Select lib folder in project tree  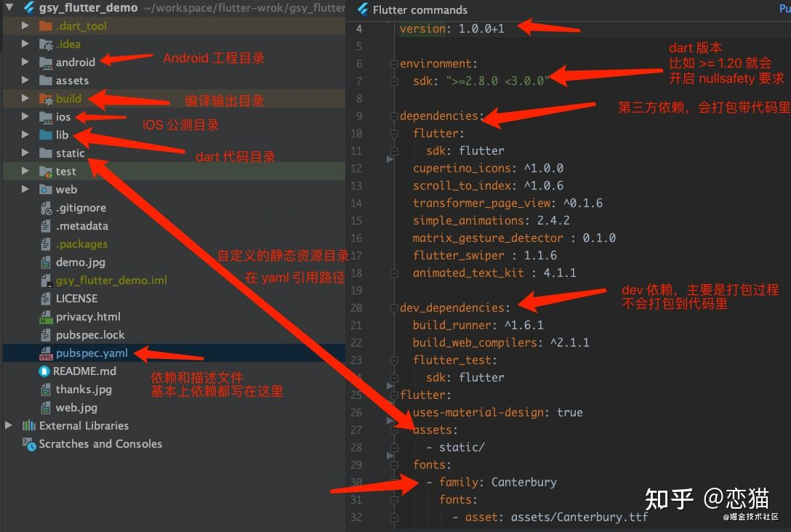click(62, 134)
